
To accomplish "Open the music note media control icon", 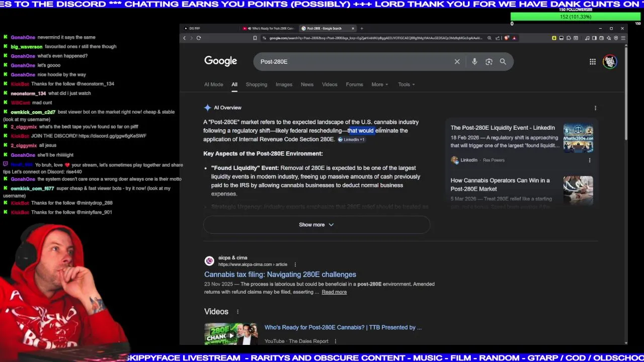I will (x=587, y=38).
